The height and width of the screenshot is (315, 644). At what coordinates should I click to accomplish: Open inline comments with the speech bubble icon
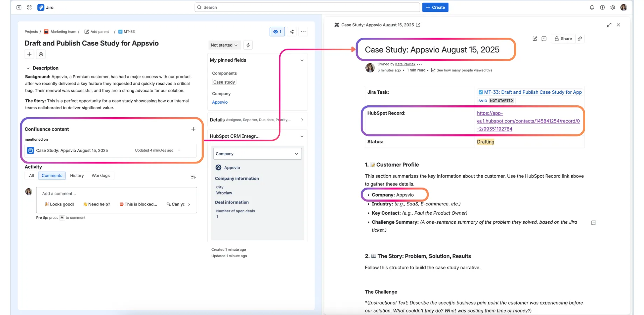(x=544, y=38)
